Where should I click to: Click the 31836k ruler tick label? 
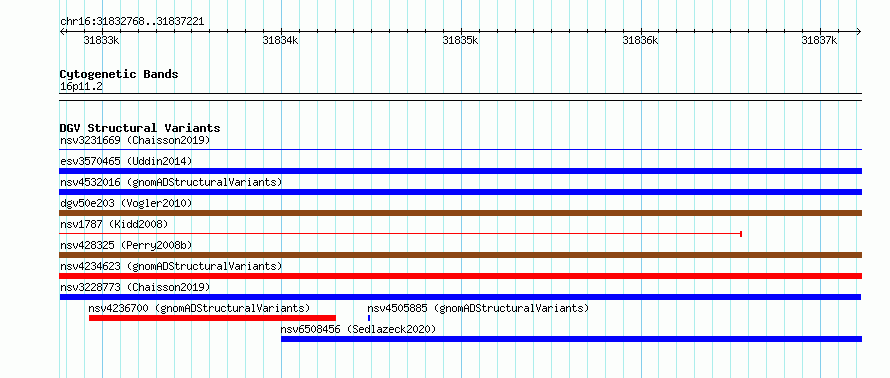[640, 40]
